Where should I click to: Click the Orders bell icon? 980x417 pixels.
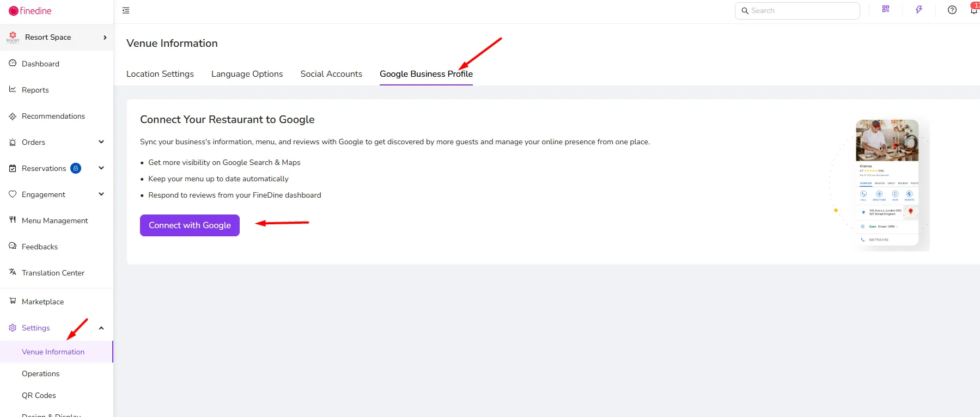[13, 142]
